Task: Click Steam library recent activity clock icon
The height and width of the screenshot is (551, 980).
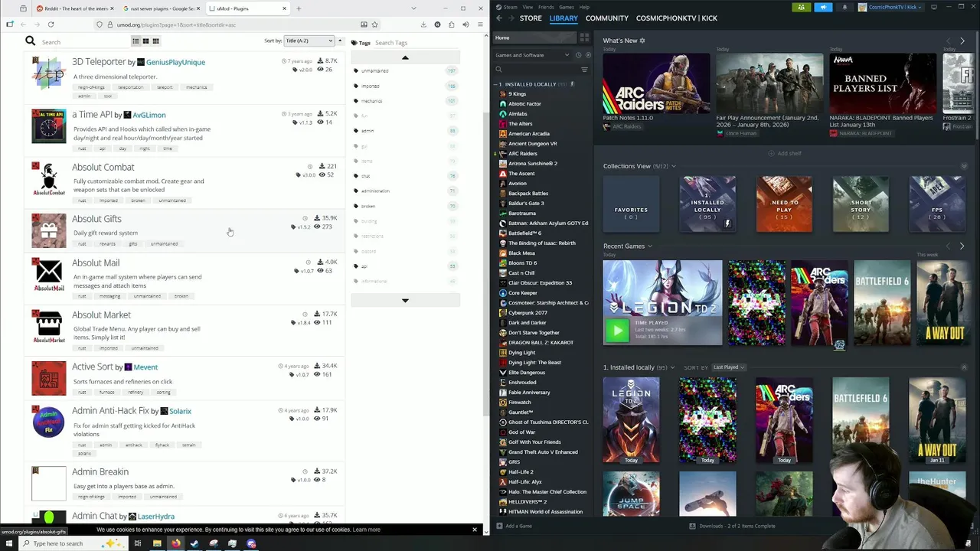Action: tap(578, 55)
